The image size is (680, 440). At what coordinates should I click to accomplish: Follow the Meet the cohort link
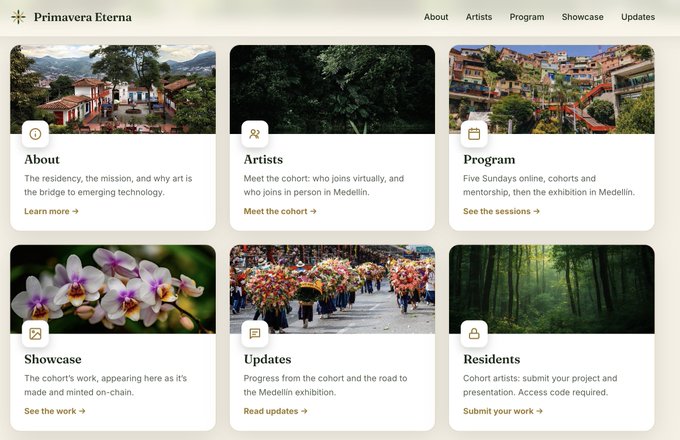pyautogui.click(x=280, y=211)
